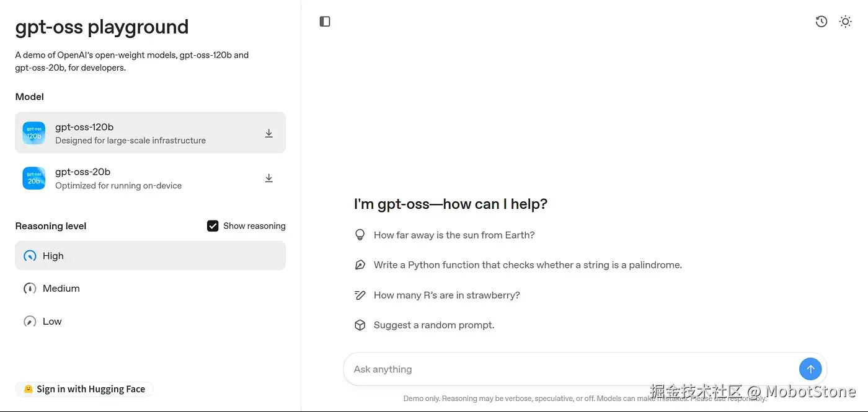868x412 pixels.
Task: Click the cube icon beside random prompt
Action: coord(360,325)
